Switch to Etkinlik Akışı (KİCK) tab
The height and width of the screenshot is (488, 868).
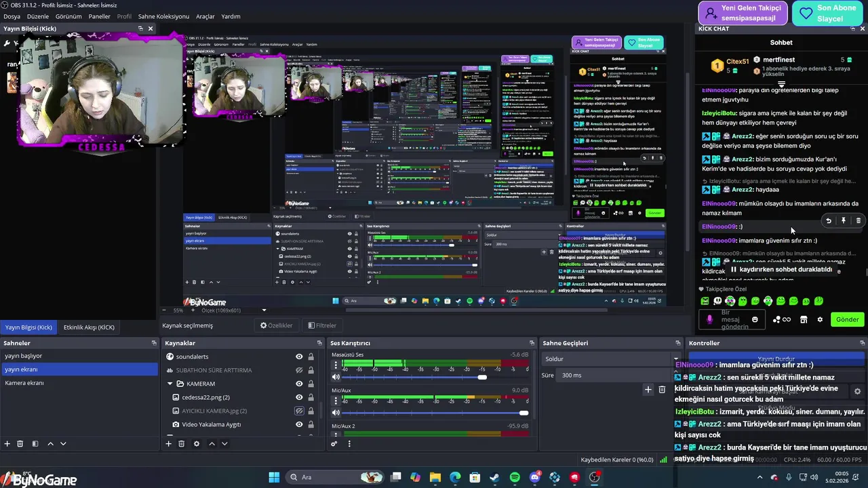(89, 327)
